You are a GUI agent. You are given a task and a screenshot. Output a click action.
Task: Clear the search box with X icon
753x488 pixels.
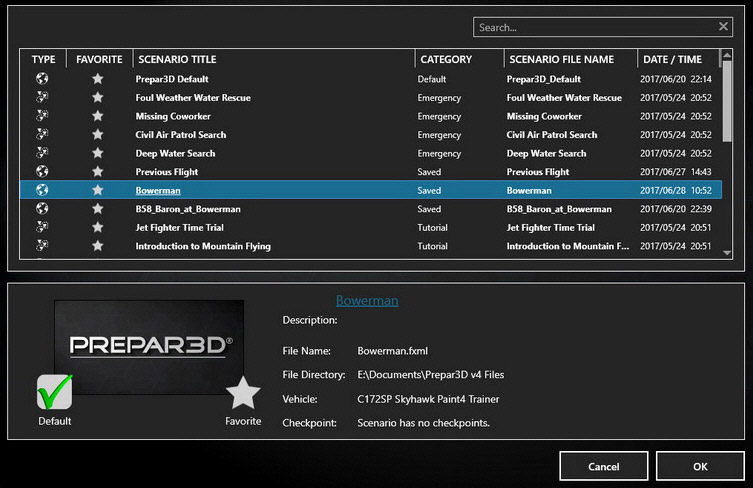click(723, 27)
